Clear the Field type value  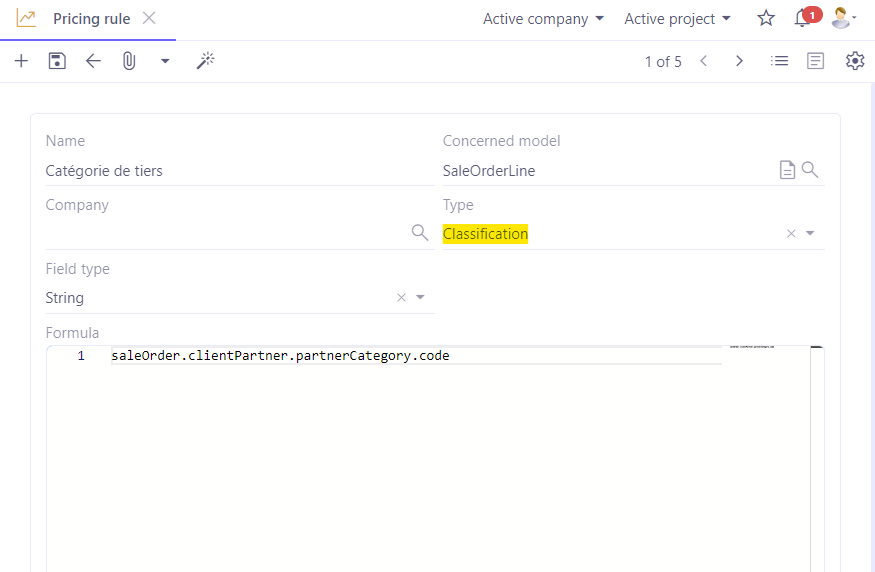point(401,298)
